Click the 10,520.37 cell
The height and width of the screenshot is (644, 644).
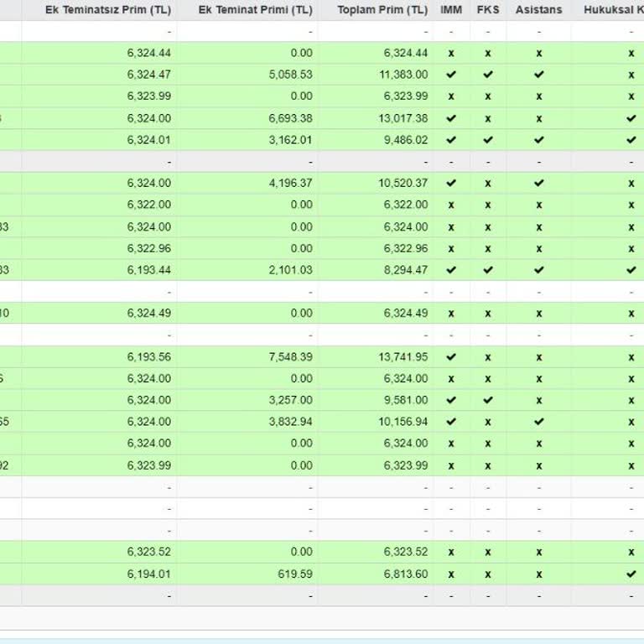pyautogui.click(x=403, y=183)
